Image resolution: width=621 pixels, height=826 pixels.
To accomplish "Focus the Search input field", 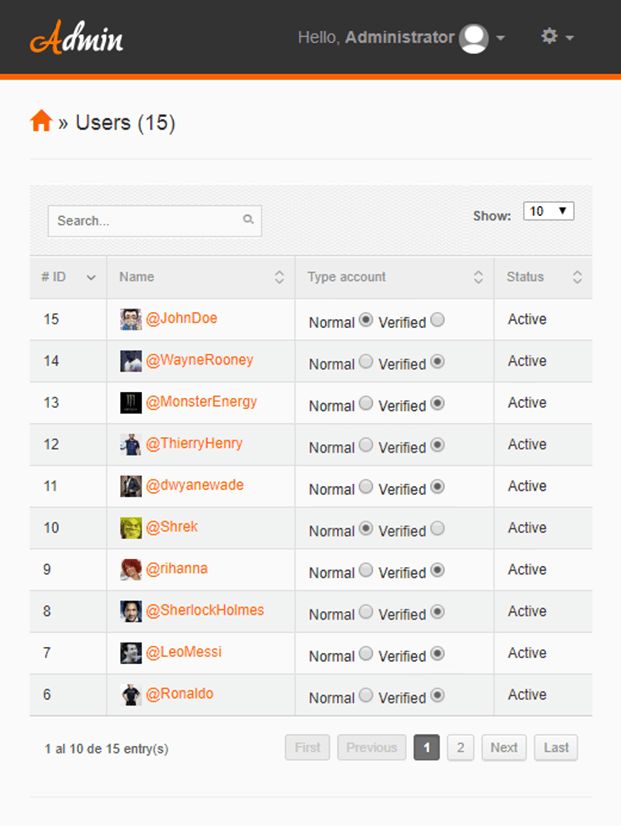I will click(x=155, y=221).
